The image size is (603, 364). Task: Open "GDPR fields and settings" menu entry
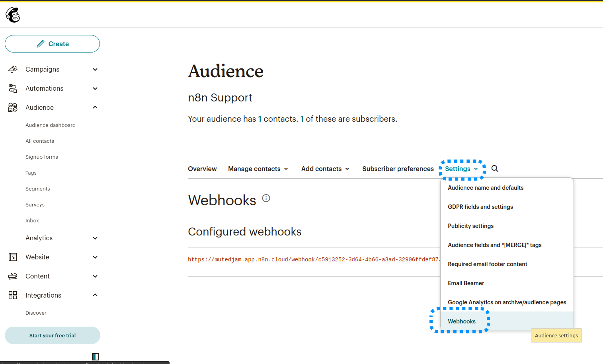[480, 206]
